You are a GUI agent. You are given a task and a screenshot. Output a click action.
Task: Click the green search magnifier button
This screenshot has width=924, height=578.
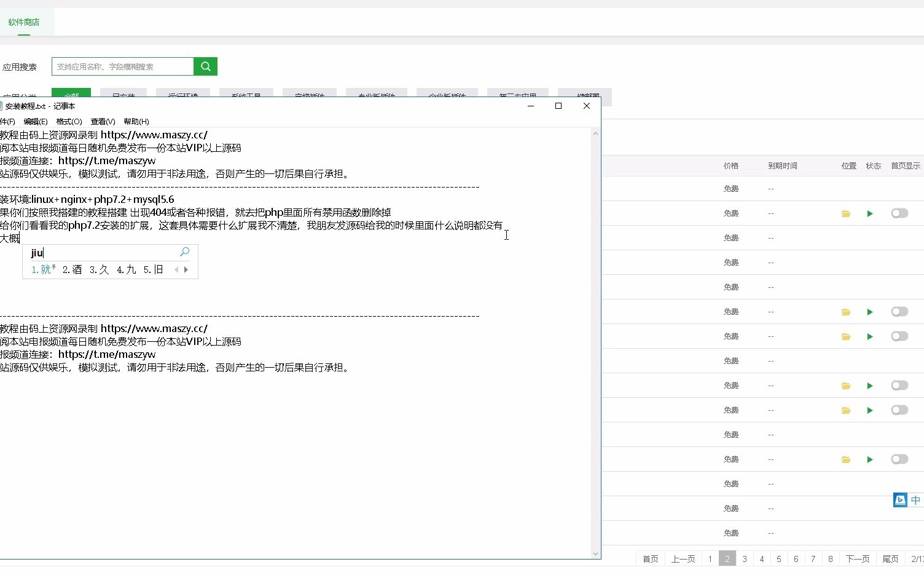[x=205, y=66]
